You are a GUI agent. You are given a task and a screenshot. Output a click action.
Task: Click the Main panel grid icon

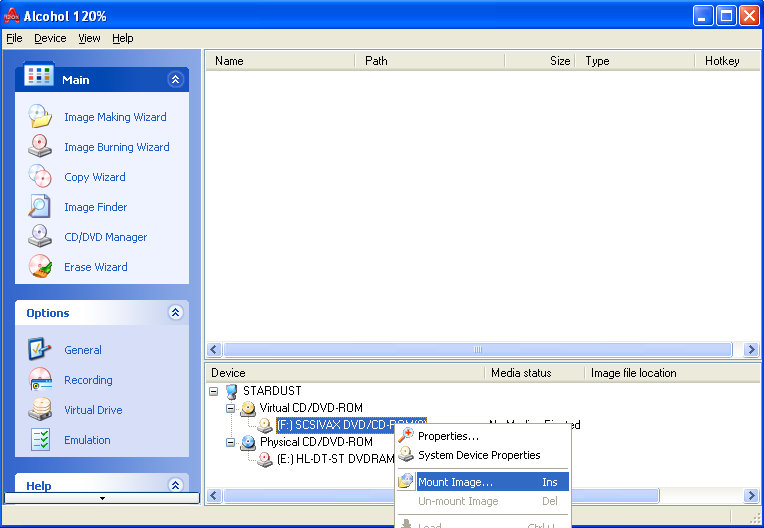(x=38, y=75)
